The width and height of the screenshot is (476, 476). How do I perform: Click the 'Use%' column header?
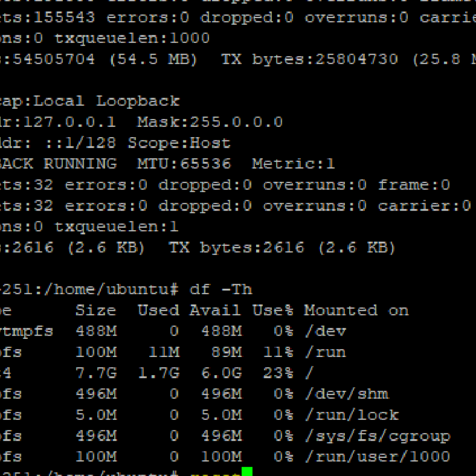(x=273, y=311)
